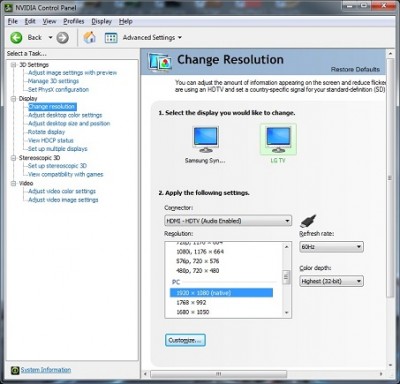Image resolution: width=400 pixels, height=384 pixels.
Task: Click the Customize... button
Action: pos(185,340)
